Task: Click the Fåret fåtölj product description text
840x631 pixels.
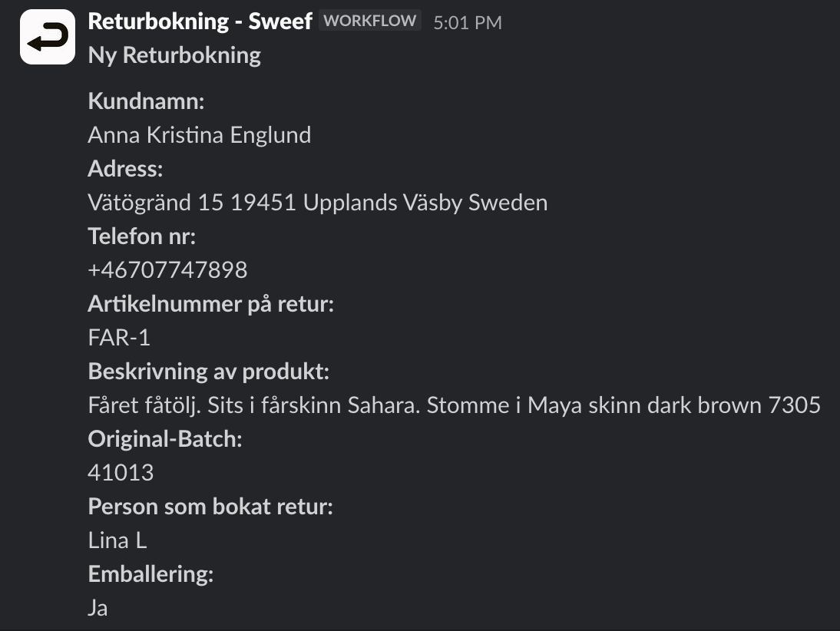Action: coord(455,405)
